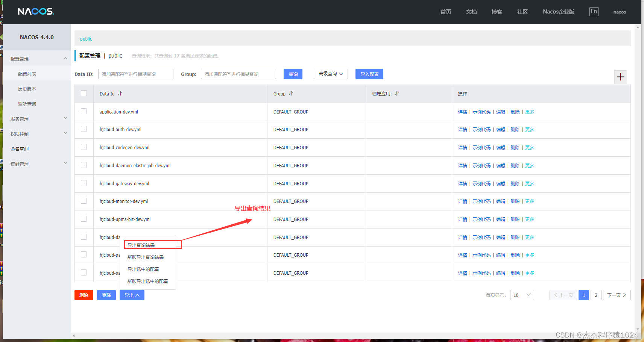
Task: Open 详情 for hjcloud-auth-dev.yml
Action: tap(462, 129)
